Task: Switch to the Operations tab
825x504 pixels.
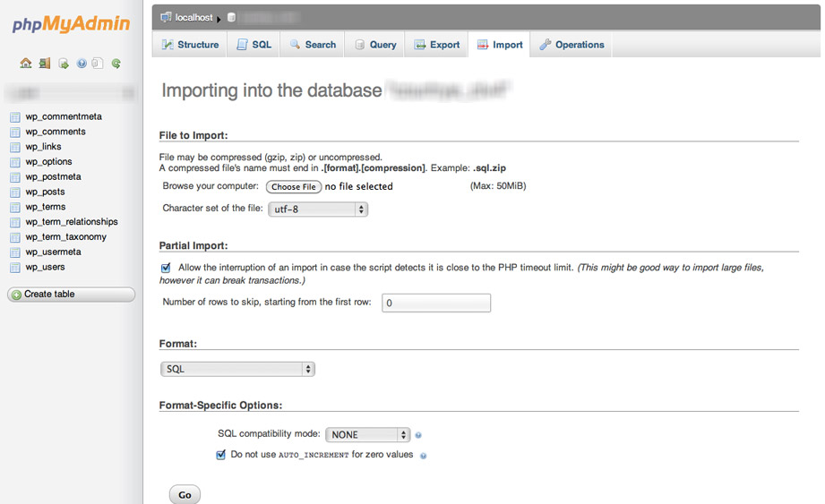Action: pyautogui.click(x=571, y=45)
